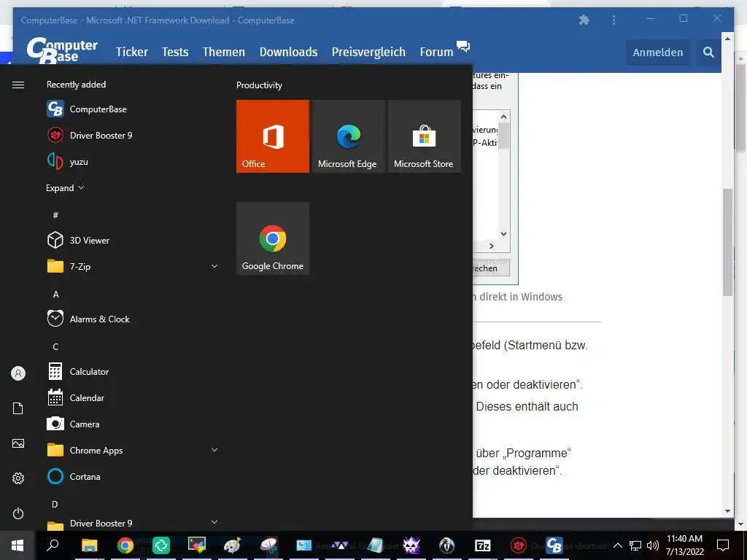Expand the 7-Zip folder
Screen dimensions: 747x560
point(214,266)
